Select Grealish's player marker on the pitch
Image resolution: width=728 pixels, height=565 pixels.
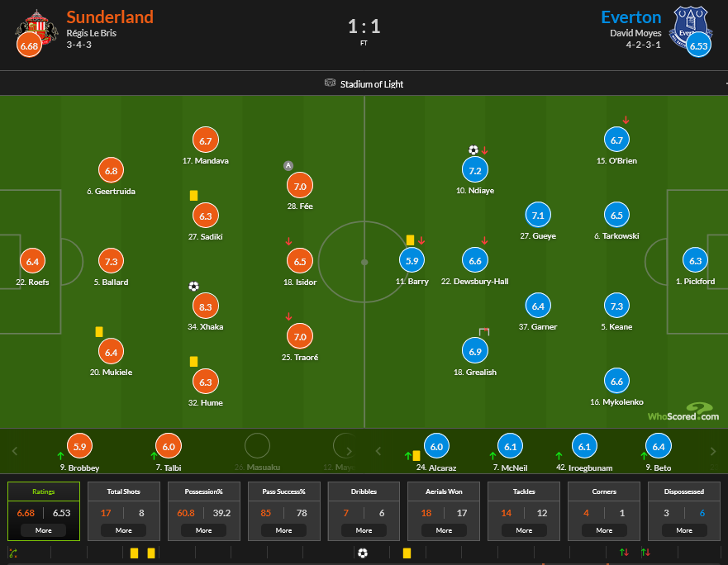474,352
